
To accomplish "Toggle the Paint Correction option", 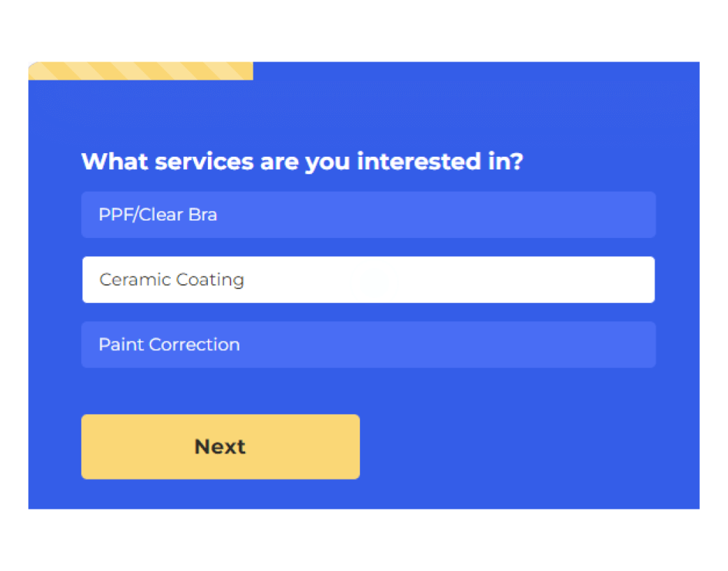I will point(368,344).
